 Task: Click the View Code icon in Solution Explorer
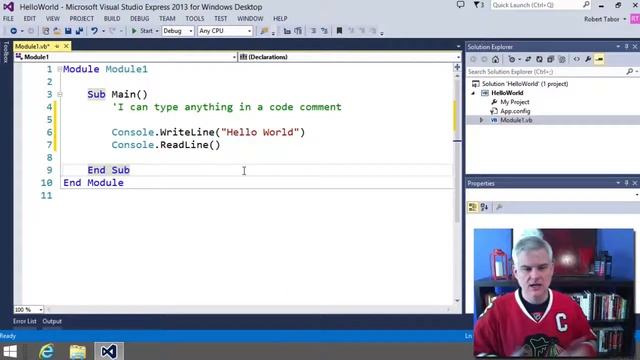[576, 60]
